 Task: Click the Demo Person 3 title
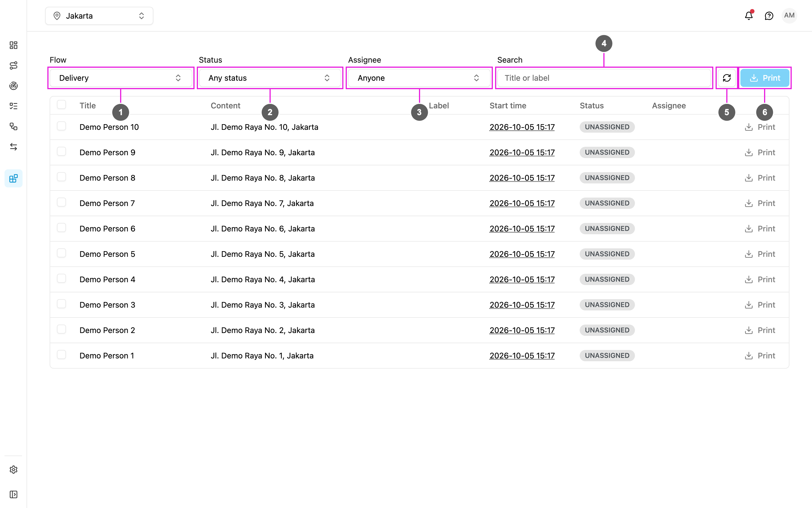coord(107,305)
